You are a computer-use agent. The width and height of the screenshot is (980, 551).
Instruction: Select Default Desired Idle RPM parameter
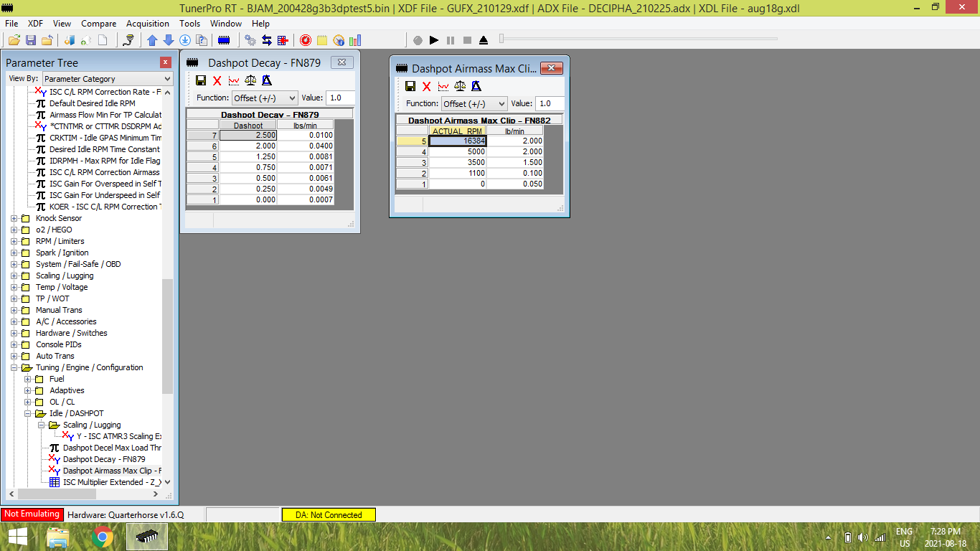[x=92, y=103]
